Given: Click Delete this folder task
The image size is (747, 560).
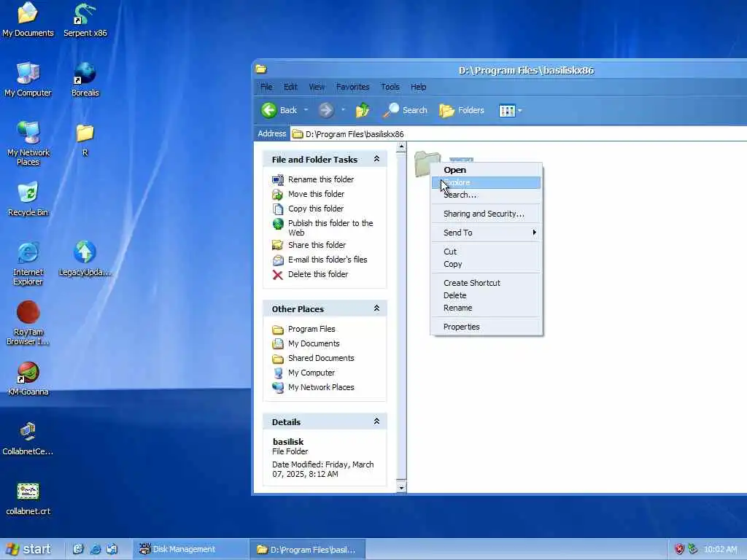Looking at the screenshot, I should 310,274.
